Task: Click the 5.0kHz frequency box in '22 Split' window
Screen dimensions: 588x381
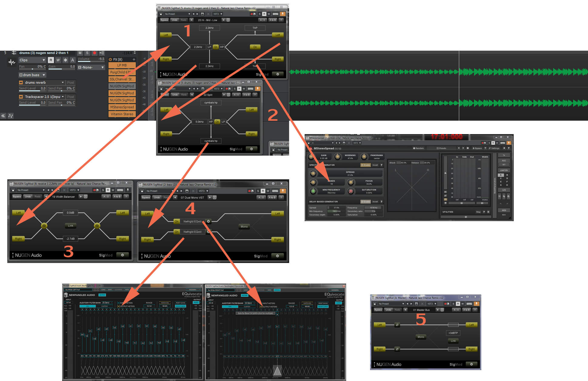Action: [x=199, y=122]
